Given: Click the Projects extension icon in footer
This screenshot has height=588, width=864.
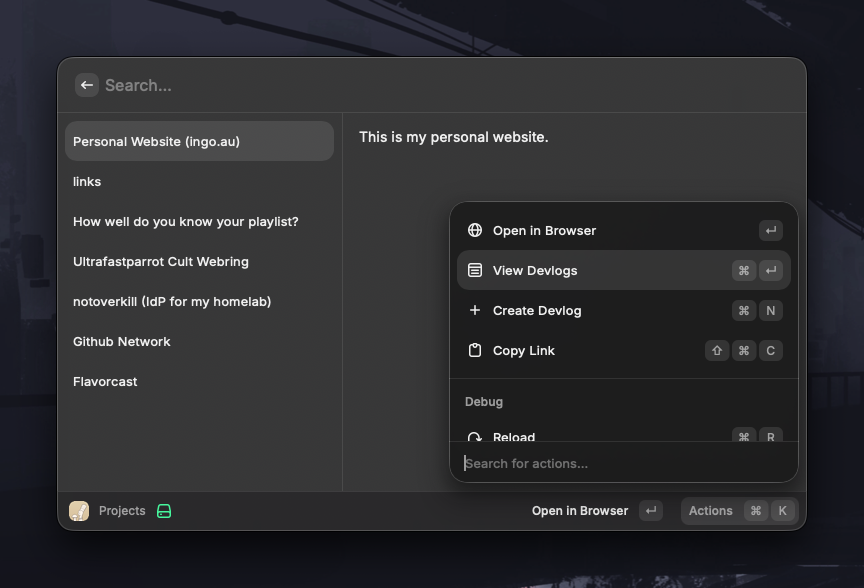Looking at the screenshot, I should point(79,511).
